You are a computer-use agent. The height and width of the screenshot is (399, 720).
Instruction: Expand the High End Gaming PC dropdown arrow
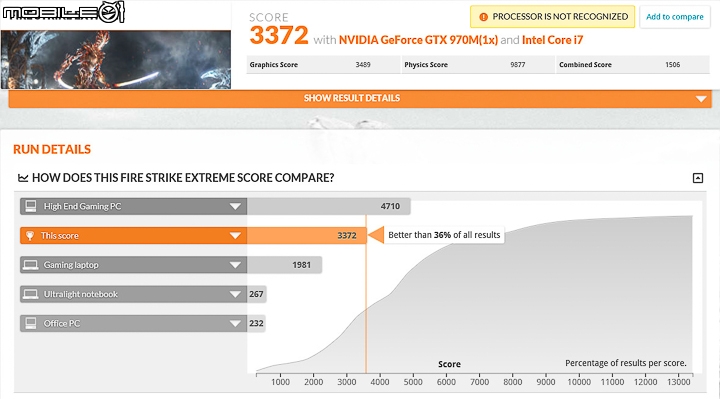click(x=235, y=207)
